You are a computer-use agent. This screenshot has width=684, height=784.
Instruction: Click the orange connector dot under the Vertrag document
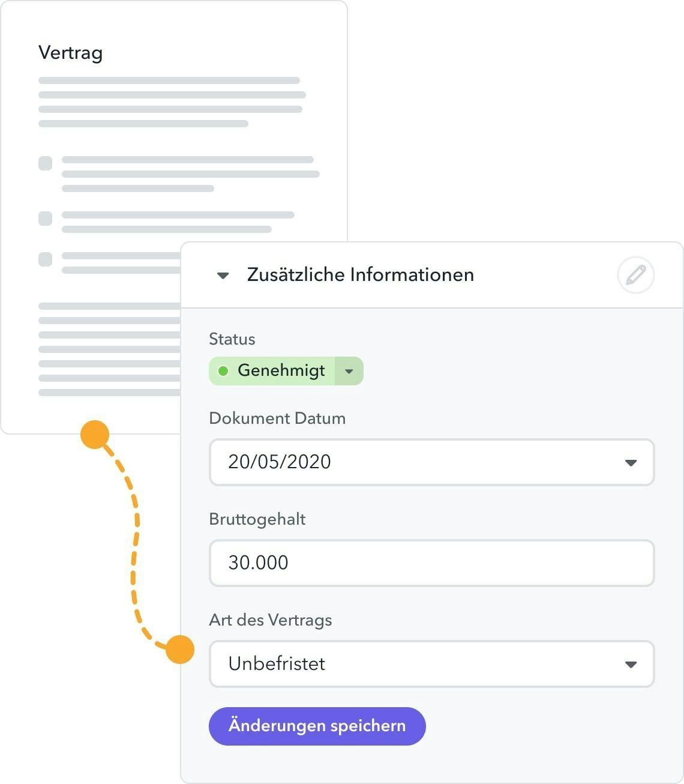pyautogui.click(x=95, y=435)
